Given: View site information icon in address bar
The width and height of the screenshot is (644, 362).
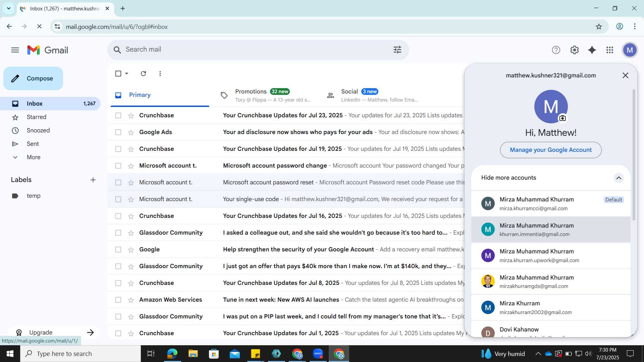Looking at the screenshot, I should 57,26.
